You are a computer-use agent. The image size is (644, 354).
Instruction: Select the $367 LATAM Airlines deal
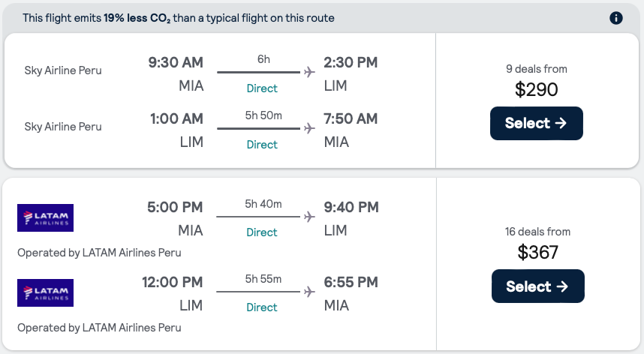[537, 286]
